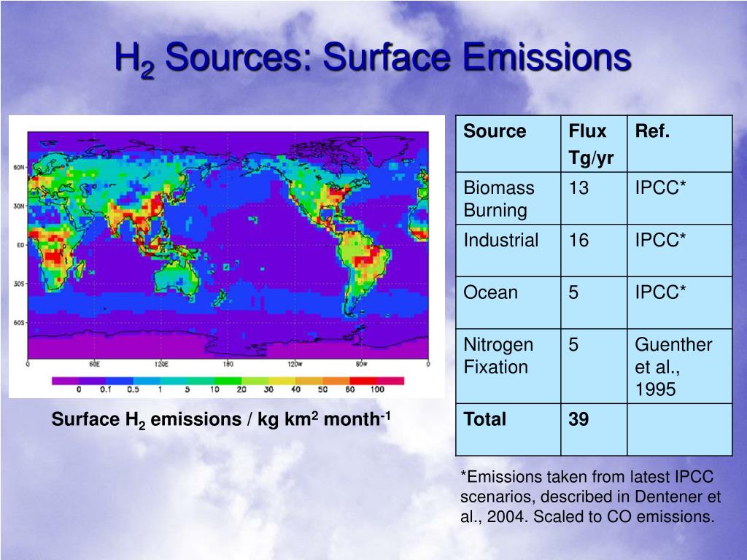Screen dimensions: 747x560
Task: Click the slide title 'H2 Sources: Surface Emissions'
Action: tap(373, 58)
